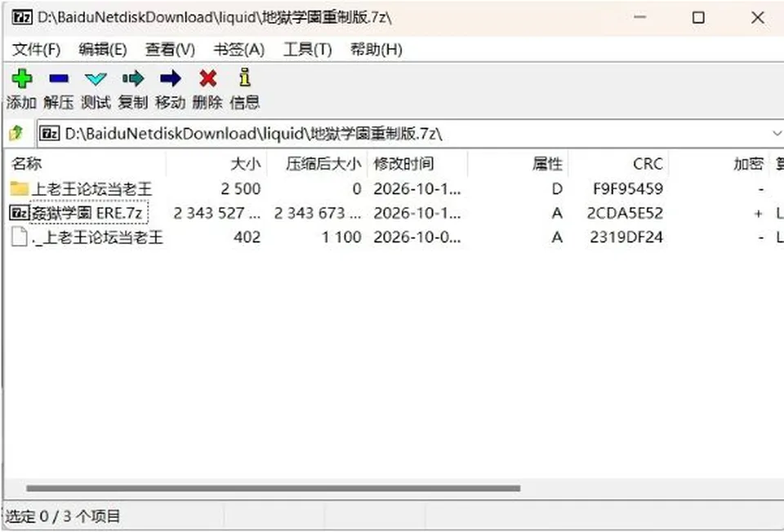Open the 帮助(H) menu
The height and width of the screenshot is (532, 784).
tap(376, 50)
